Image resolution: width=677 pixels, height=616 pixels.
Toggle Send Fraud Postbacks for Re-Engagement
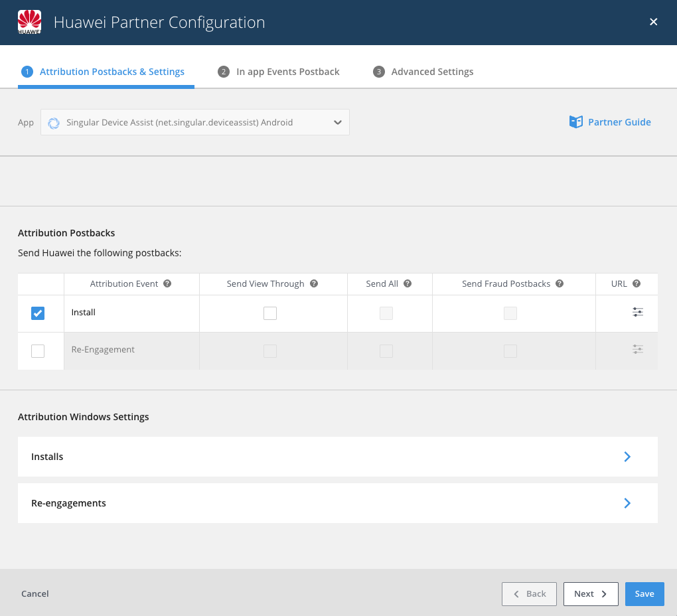click(x=510, y=351)
